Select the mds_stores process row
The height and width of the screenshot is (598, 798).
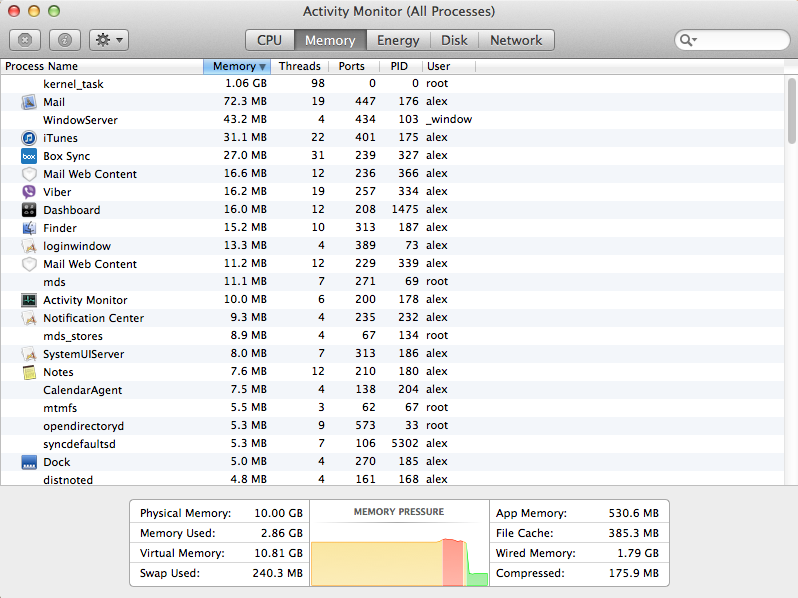(x=392, y=336)
